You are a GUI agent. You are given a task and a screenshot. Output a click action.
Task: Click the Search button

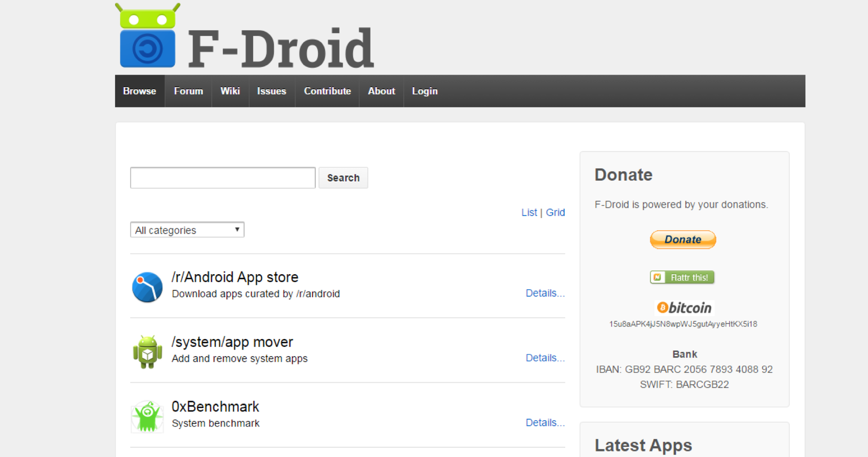pos(343,178)
